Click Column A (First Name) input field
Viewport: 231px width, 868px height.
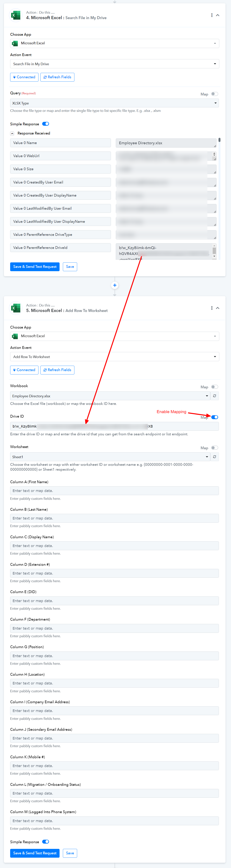[x=114, y=491]
